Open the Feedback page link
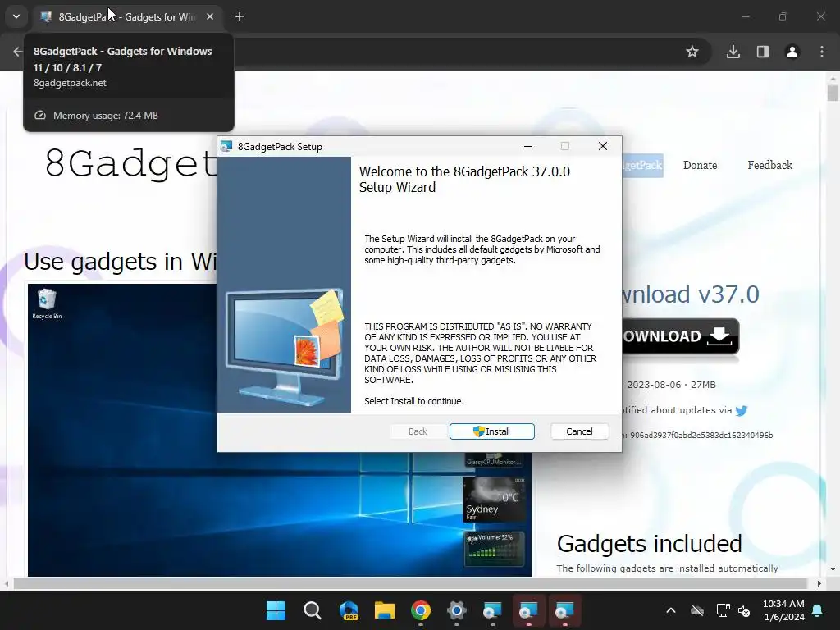Viewport: 840px width, 630px height. [769, 165]
